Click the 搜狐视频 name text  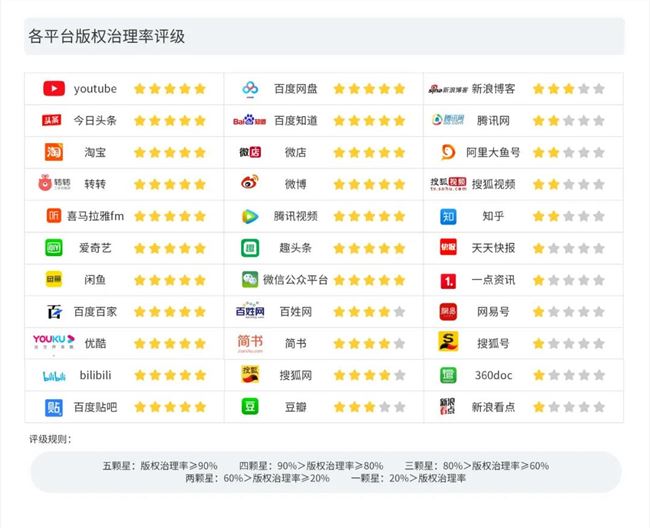[x=493, y=184]
